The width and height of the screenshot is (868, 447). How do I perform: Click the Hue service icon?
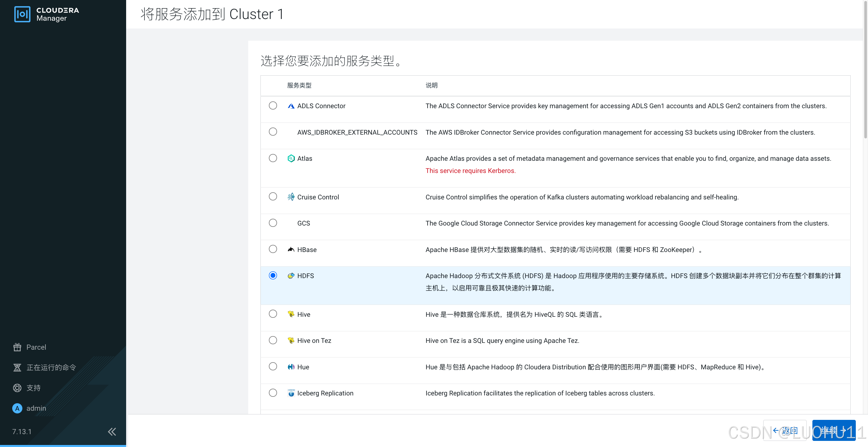[291, 367]
